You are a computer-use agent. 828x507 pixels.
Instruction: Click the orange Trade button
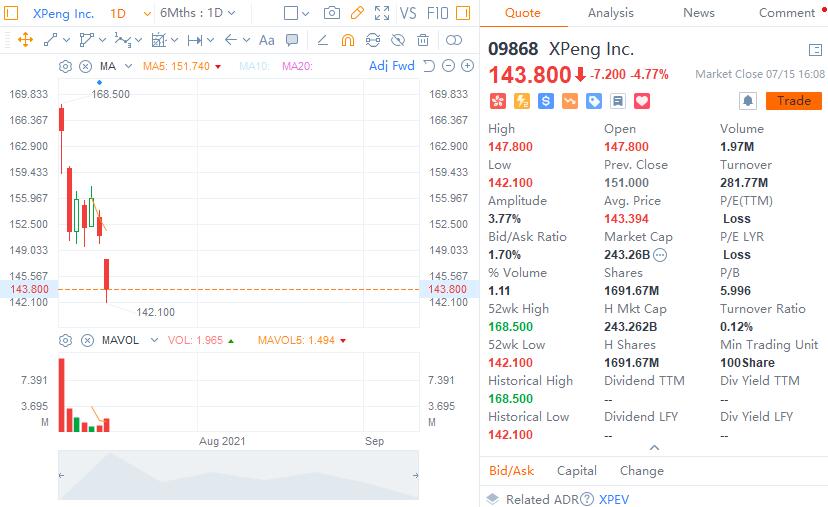pos(794,101)
